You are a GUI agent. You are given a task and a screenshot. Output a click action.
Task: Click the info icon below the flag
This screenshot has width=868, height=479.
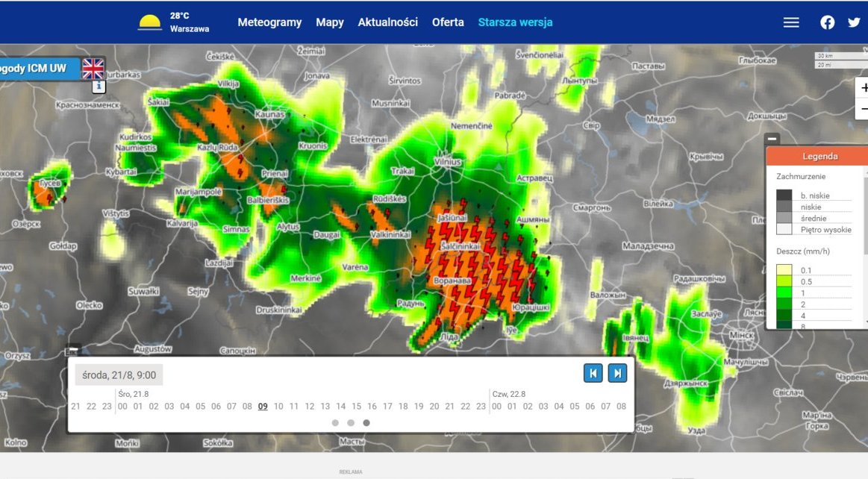99,86
